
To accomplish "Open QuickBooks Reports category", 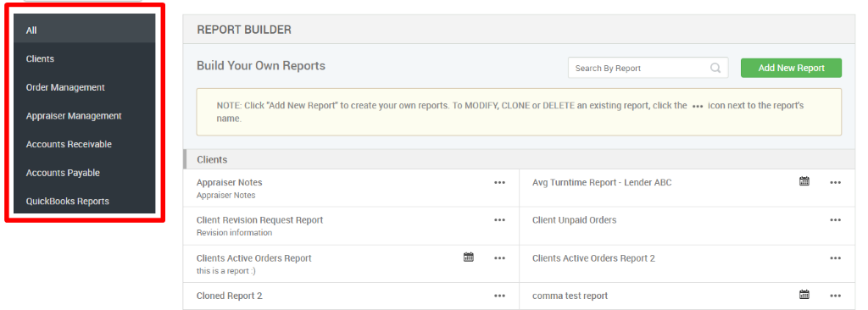I will (85, 202).
